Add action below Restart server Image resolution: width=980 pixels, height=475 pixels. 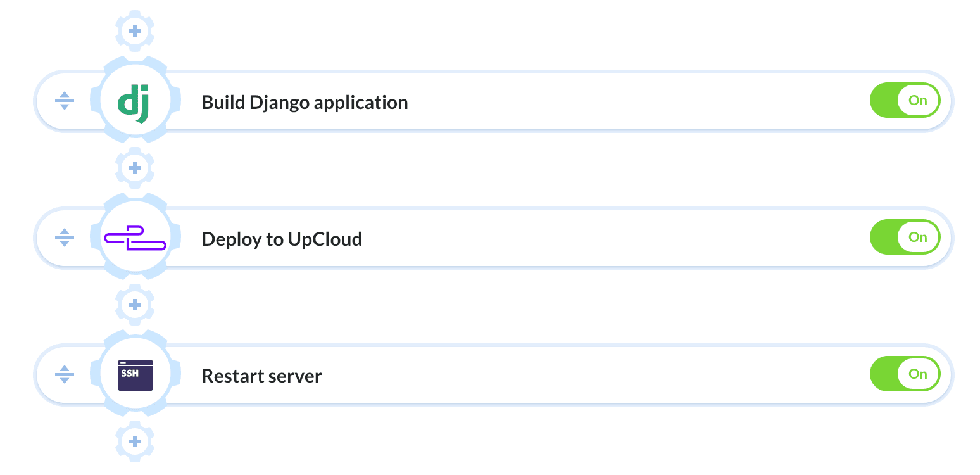coord(134,441)
